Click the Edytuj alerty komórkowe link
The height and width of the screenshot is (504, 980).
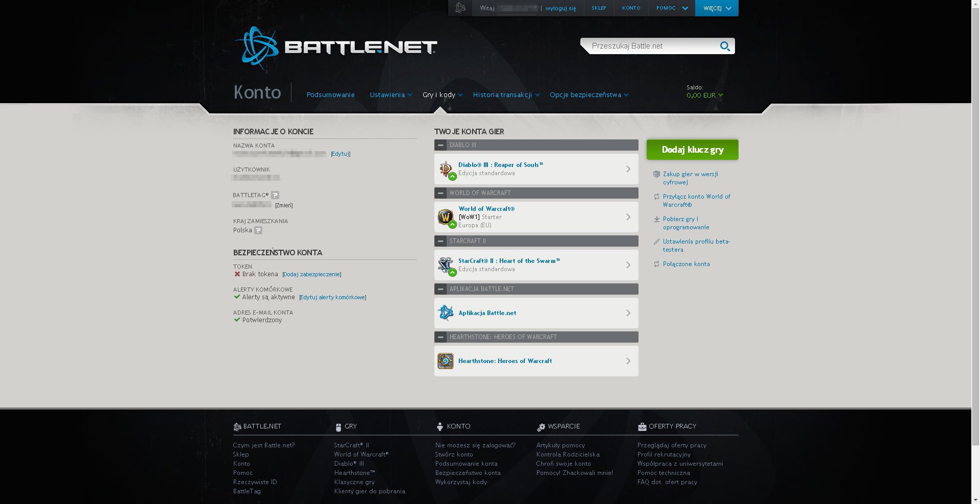(x=333, y=298)
